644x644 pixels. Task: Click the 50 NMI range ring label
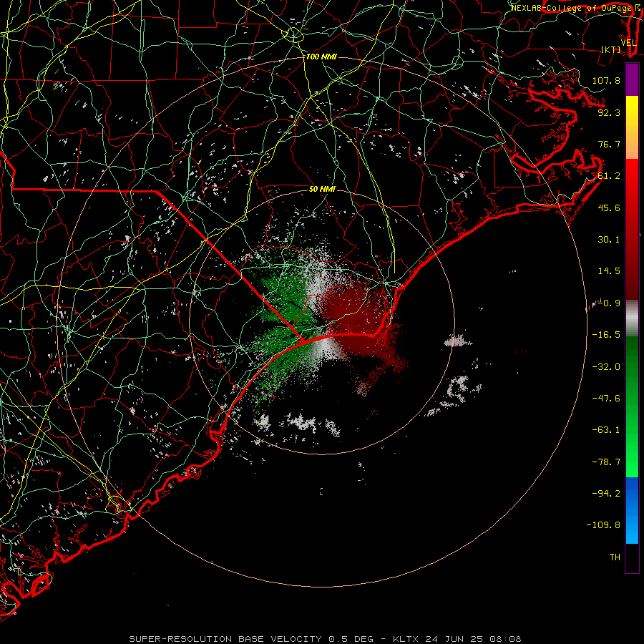click(x=322, y=189)
